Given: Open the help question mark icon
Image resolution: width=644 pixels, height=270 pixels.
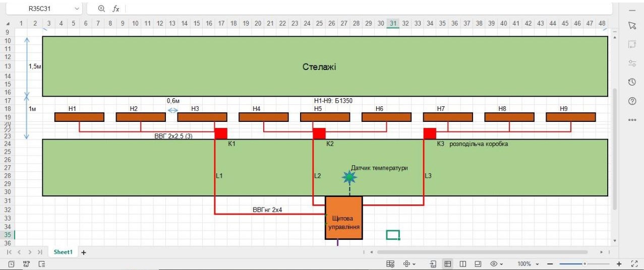Looking at the screenshot, I should (633, 101).
